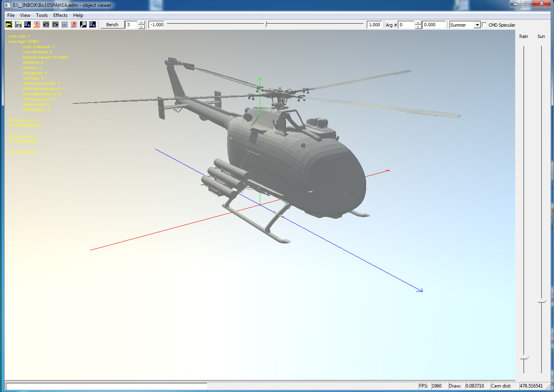Click the Rain slider handle
Screen dimensions: 554x392
point(524,358)
